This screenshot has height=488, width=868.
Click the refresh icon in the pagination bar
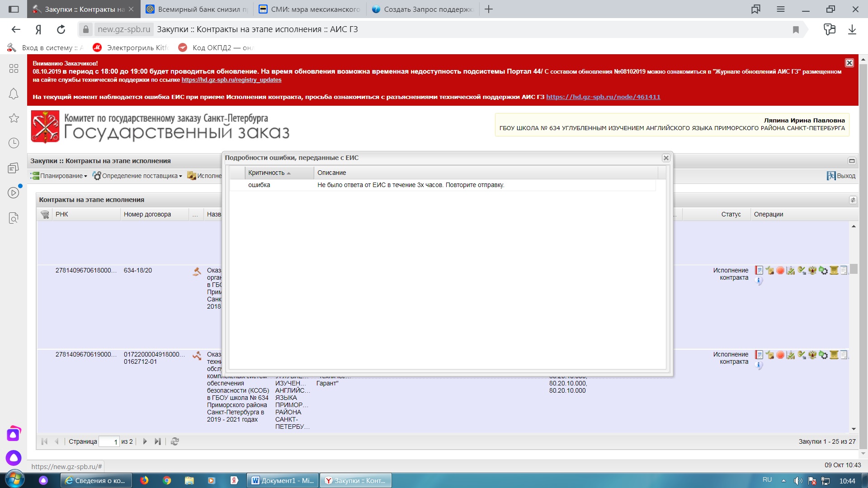(x=175, y=441)
